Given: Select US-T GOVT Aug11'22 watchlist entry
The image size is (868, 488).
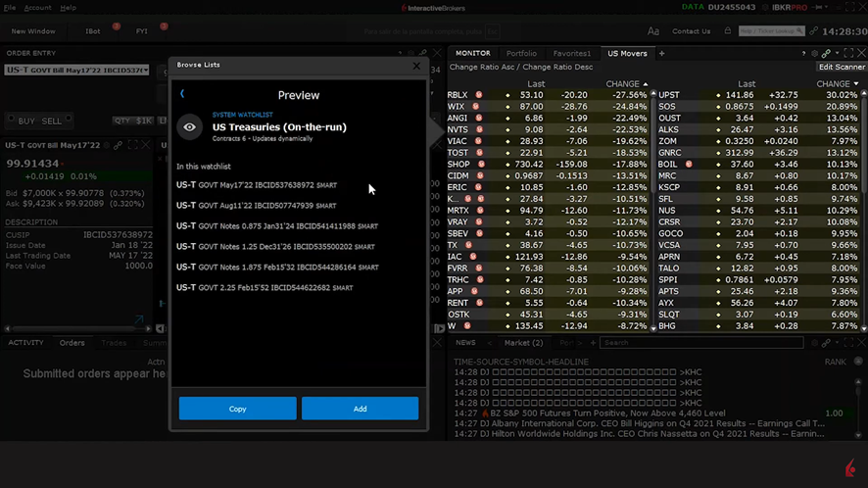Looking at the screenshot, I should [x=256, y=206].
